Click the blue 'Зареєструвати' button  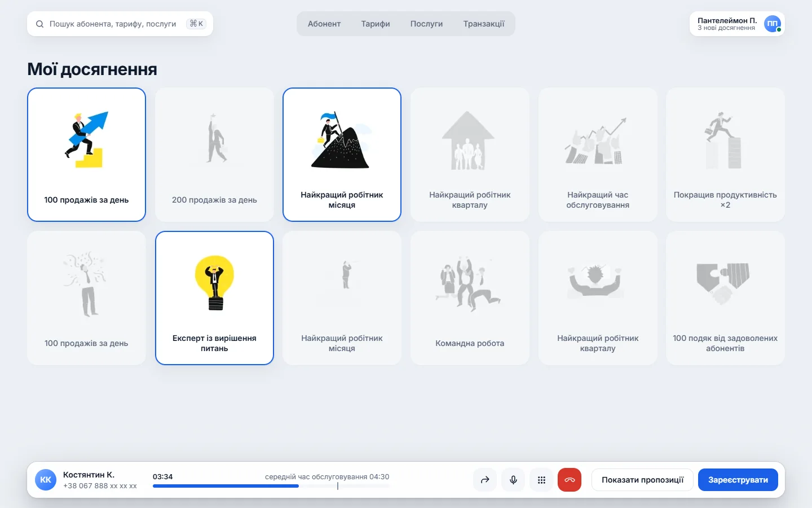738,480
